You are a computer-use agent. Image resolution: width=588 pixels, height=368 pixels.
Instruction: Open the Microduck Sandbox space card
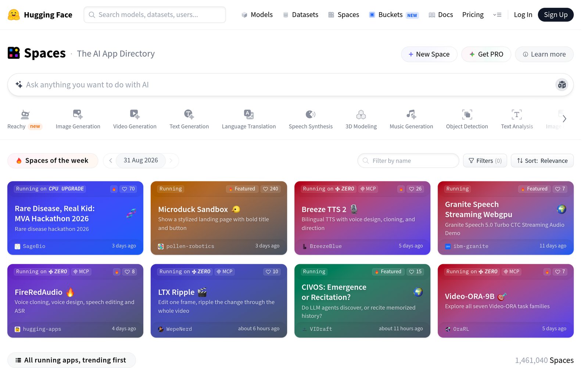click(x=219, y=218)
